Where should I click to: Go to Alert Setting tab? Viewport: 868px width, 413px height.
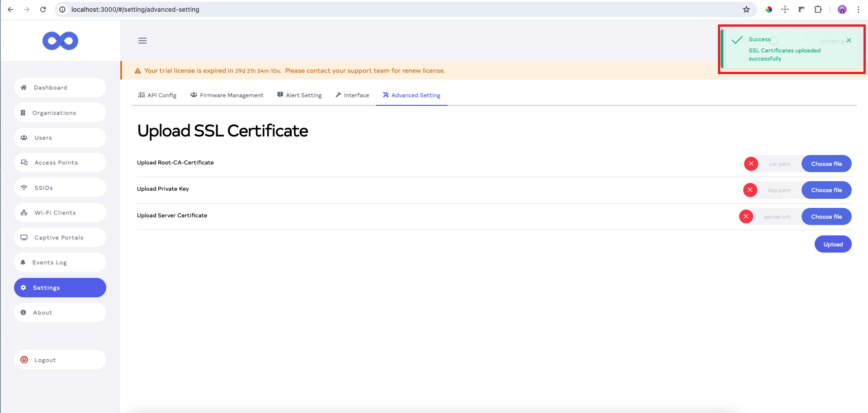point(299,95)
